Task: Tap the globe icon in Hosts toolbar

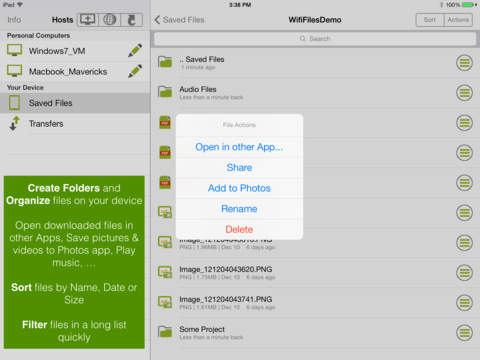Action: coord(110,20)
